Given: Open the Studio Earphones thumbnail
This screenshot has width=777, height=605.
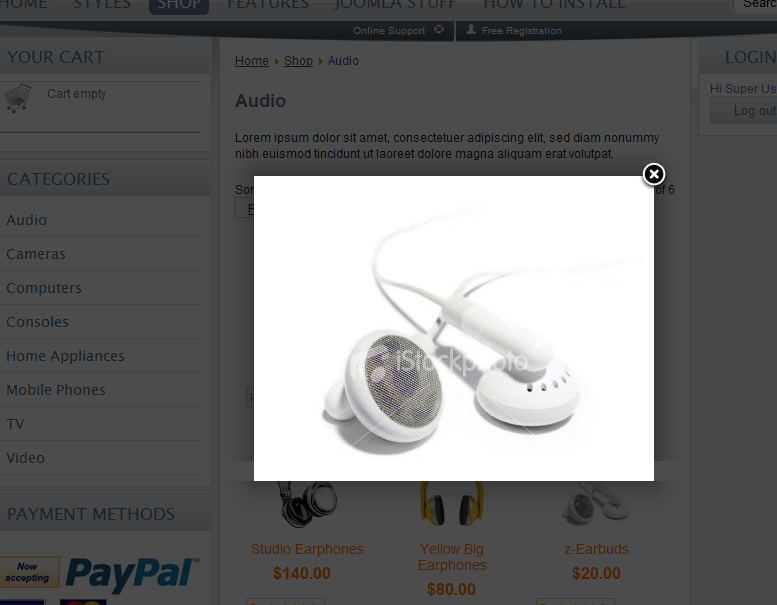Looking at the screenshot, I should tap(307, 503).
